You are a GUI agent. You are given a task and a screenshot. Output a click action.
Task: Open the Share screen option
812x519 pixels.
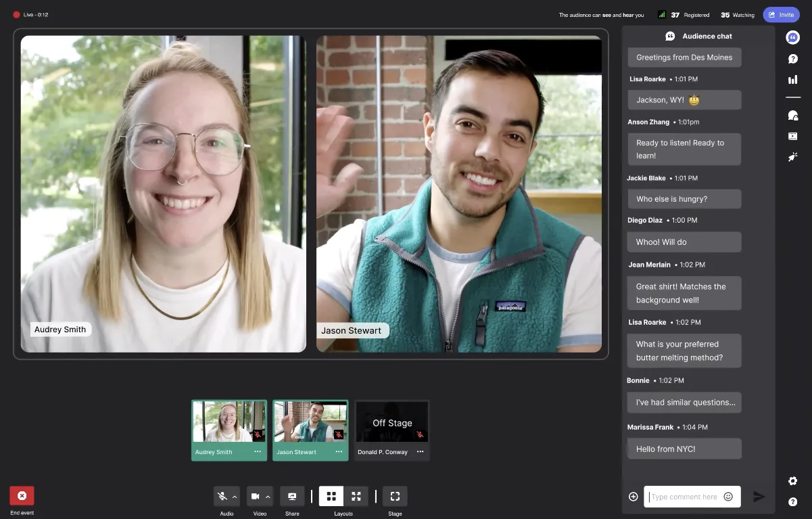pos(292,496)
